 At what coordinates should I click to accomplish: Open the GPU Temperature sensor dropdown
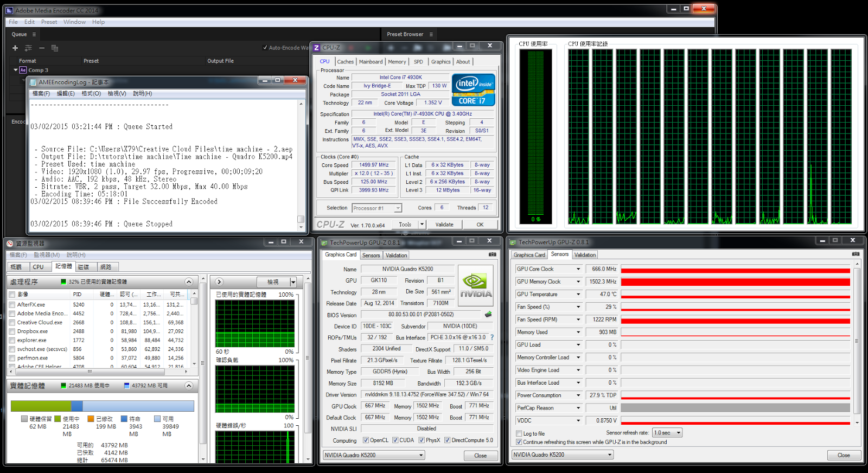click(x=578, y=295)
